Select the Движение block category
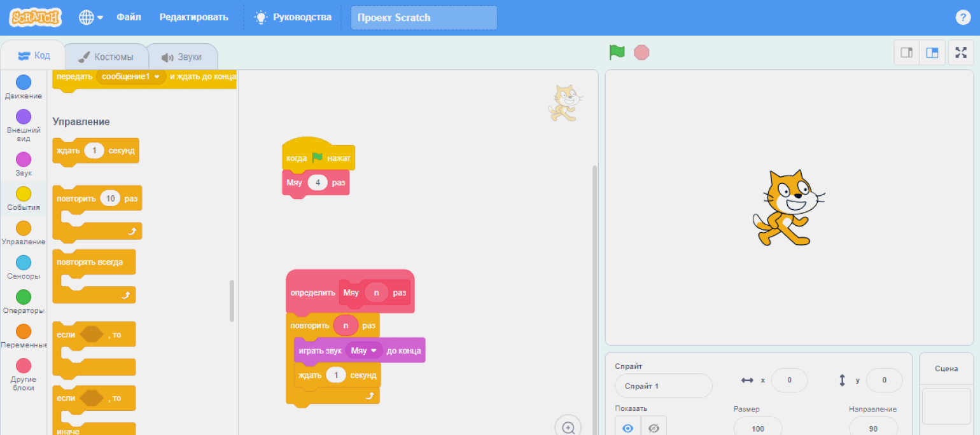Viewport: 980px width, 435px height. pos(24,88)
